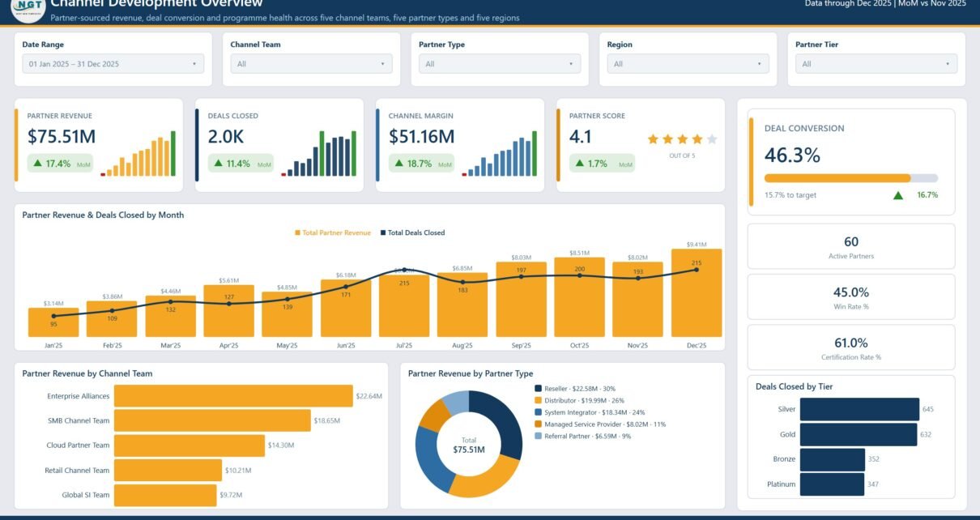The height and width of the screenshot is (520, 980).
Task: Click the Deal Conversion progress bar
Action: (x=851, y=178)
